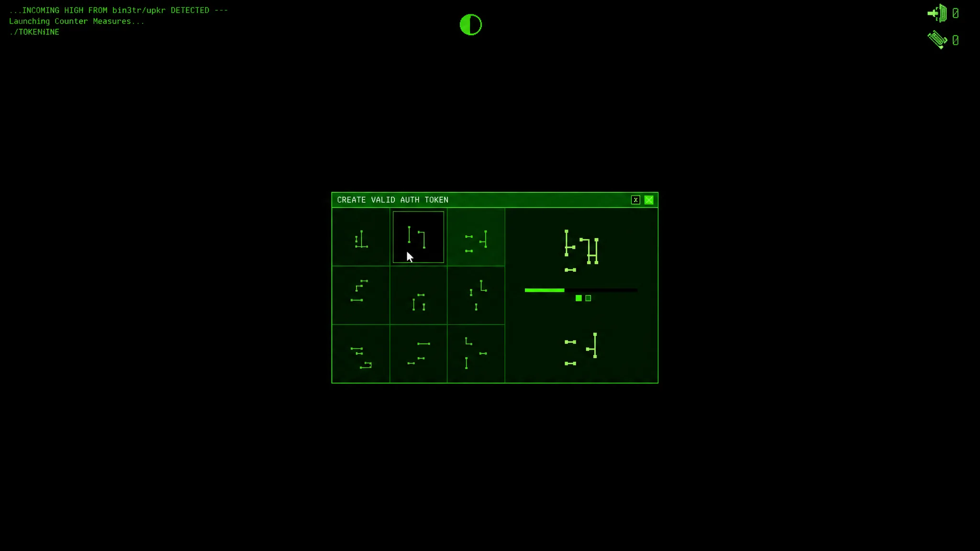Pick the top-left grid tile with inverted-T shape
This screenshot has height=551, width=980.
click(361, 237)
